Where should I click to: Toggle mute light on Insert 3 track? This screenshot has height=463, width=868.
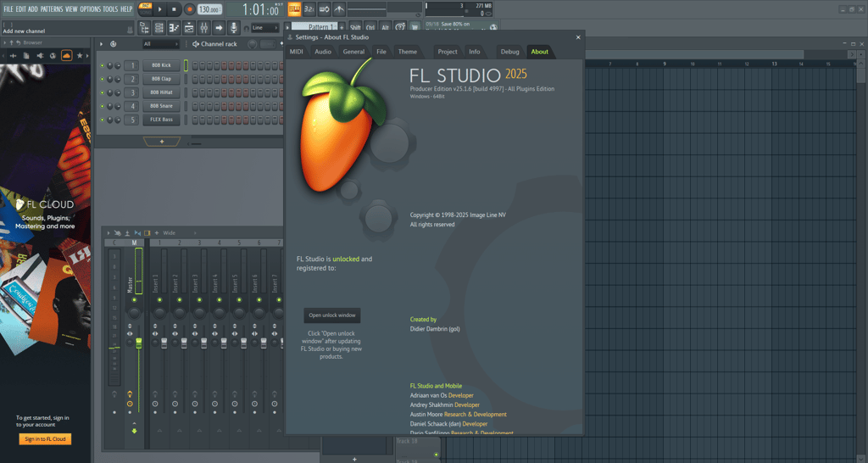[199, 299]
